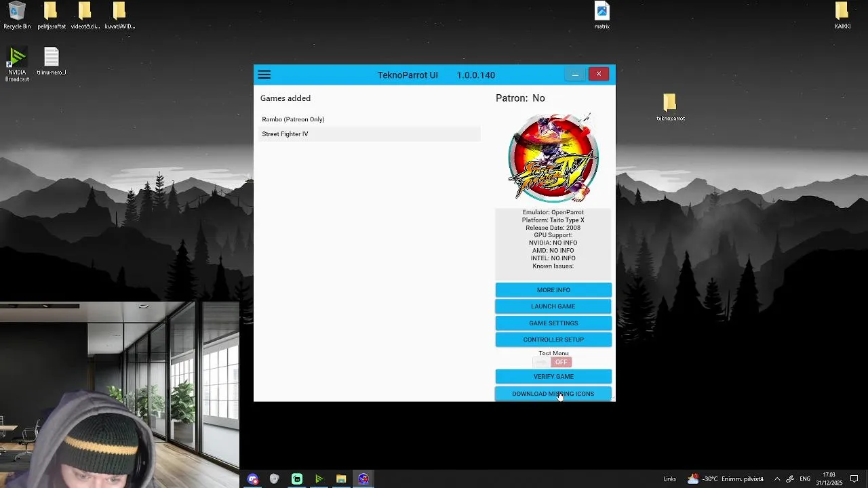Open File Explorer from taskbar
The image size is (868, 488).
pyautogui.click(x=341, y=479)
